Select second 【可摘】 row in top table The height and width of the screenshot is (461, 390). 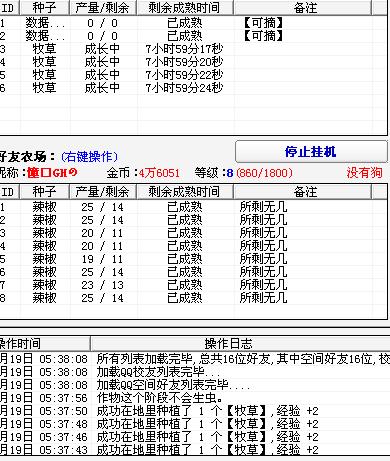(193, 36)
